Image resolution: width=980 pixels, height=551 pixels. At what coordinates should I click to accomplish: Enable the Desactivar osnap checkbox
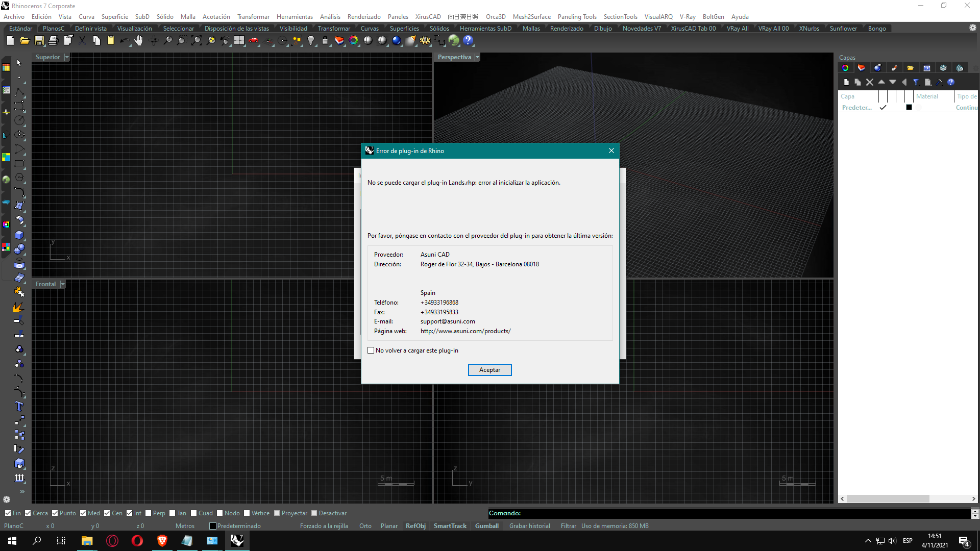point(314,513)
